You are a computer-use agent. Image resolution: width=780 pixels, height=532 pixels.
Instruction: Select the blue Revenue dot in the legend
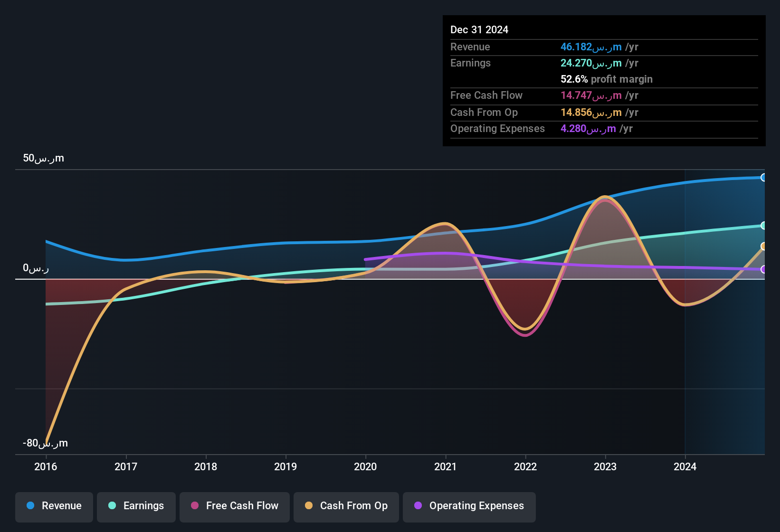click(30, 506)
